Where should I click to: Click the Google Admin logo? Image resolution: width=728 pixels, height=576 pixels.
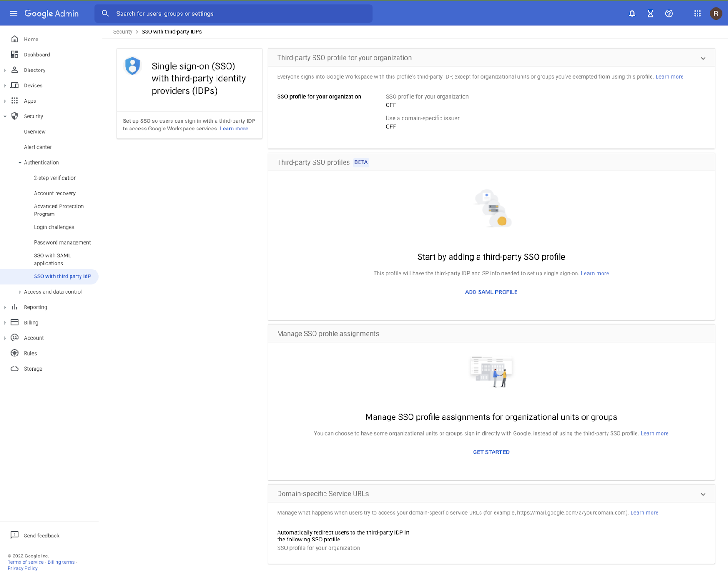[51, 14]
